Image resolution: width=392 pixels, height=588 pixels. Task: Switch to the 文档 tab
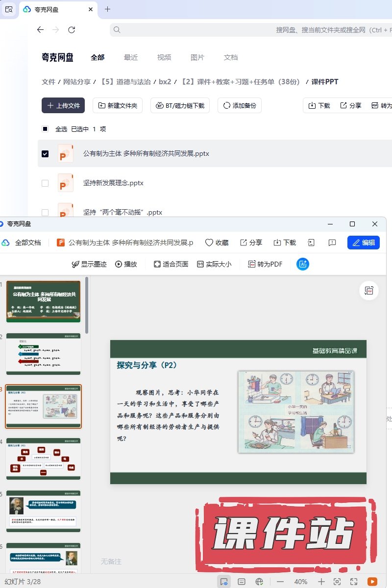(x=231, y=57)
